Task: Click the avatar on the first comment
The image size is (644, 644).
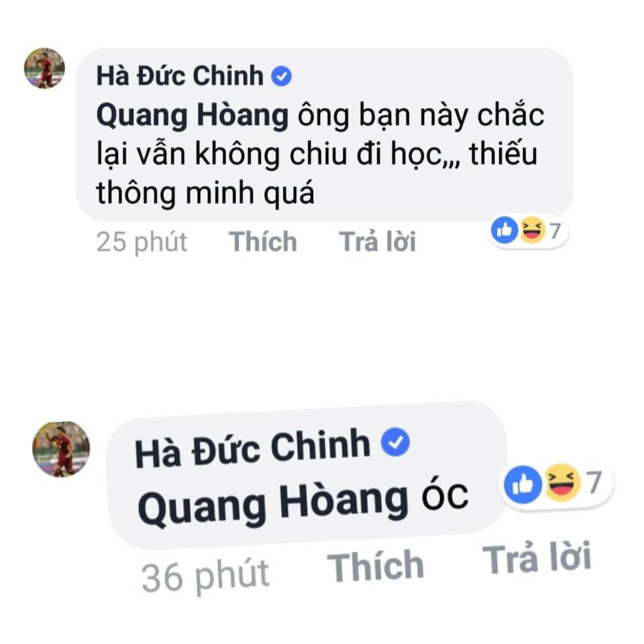Action: (44, 68)
